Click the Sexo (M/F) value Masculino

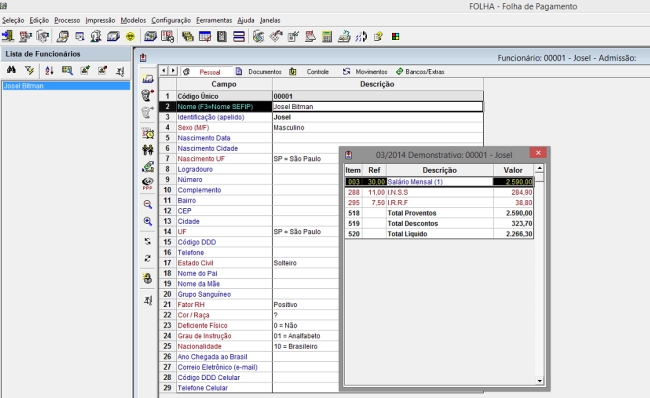[x=289, y=128]
